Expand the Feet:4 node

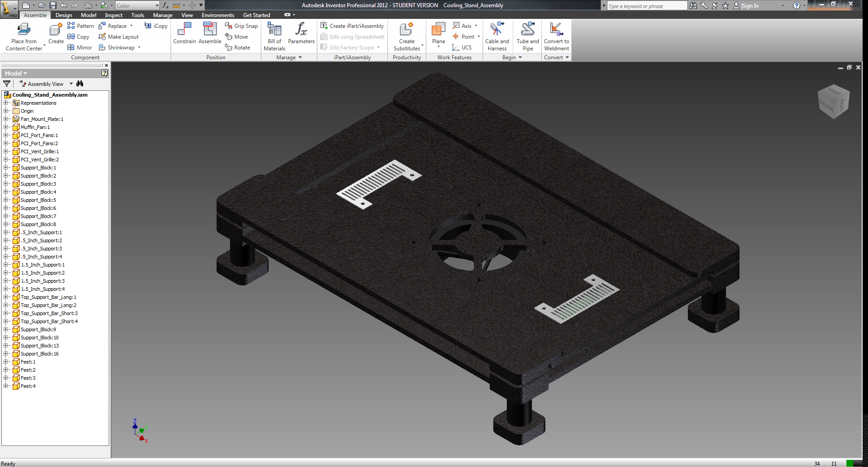6,386
